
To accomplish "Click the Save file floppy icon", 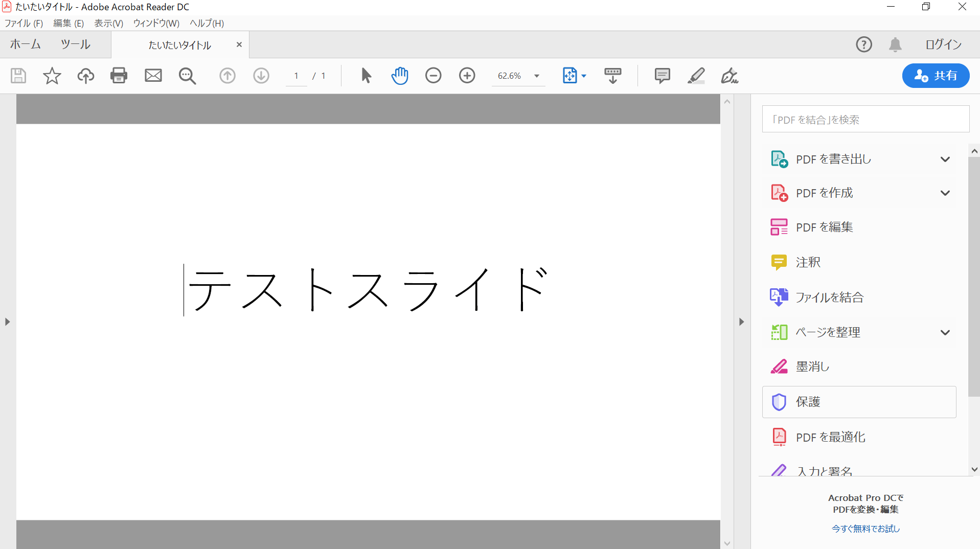I will click(18, 76).
